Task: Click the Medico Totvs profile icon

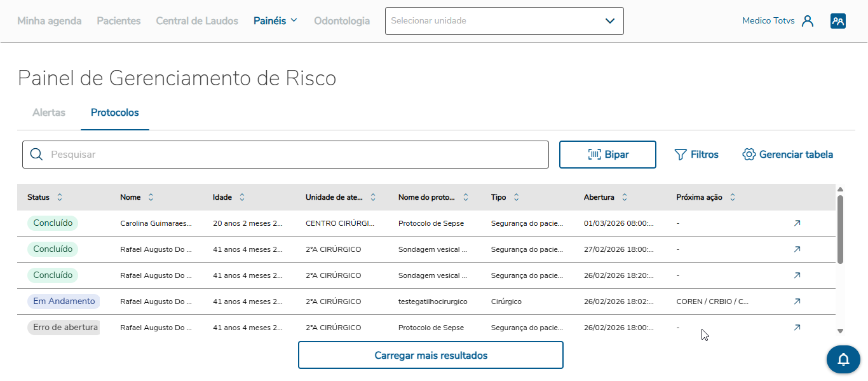Action: 808,21
